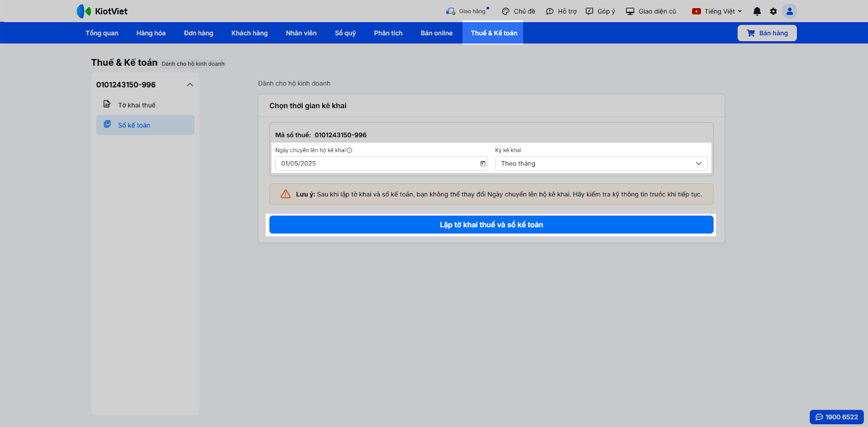Select Thuế & Kế toán tab

pos(493,33)
